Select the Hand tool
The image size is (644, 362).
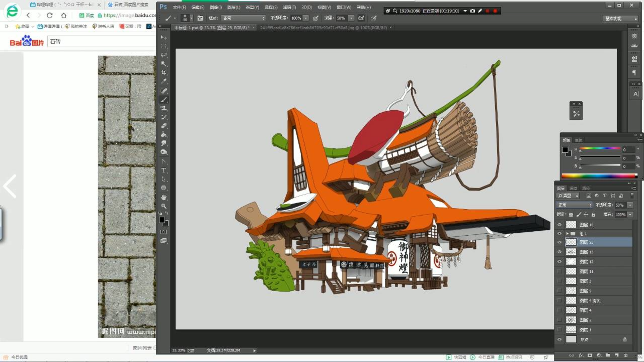pos(164,197)
